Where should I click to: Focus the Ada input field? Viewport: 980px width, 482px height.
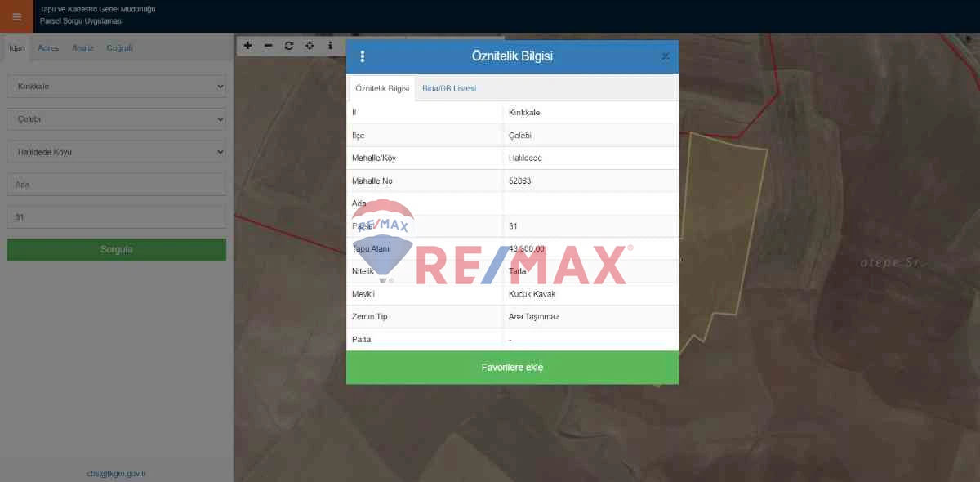point(117,185)
